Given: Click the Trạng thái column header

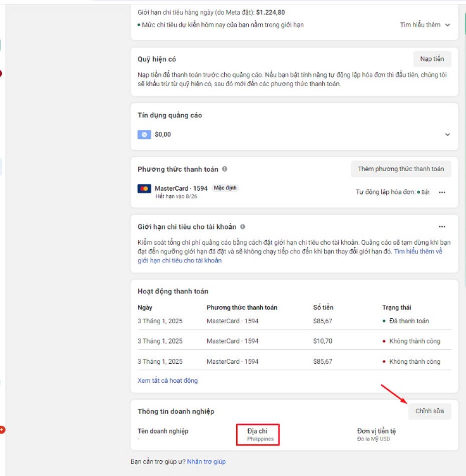Looking at the screenshot, I should (x=396, y=307).
